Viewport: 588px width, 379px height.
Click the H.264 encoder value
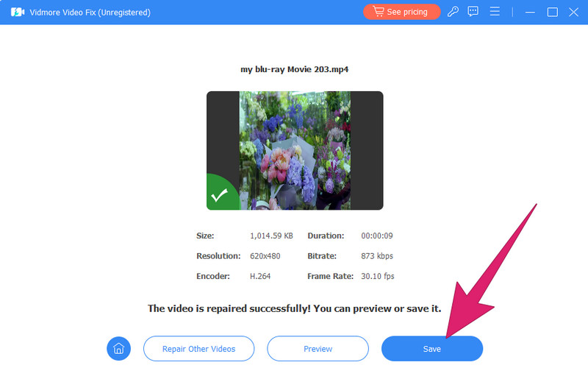[x=261, y=277]
